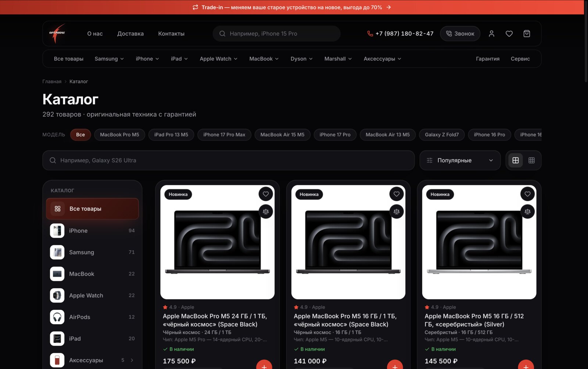588x369 pixels.
Task: Open the Популярные sorting dropdown
Action: click(x=460, y=160)
